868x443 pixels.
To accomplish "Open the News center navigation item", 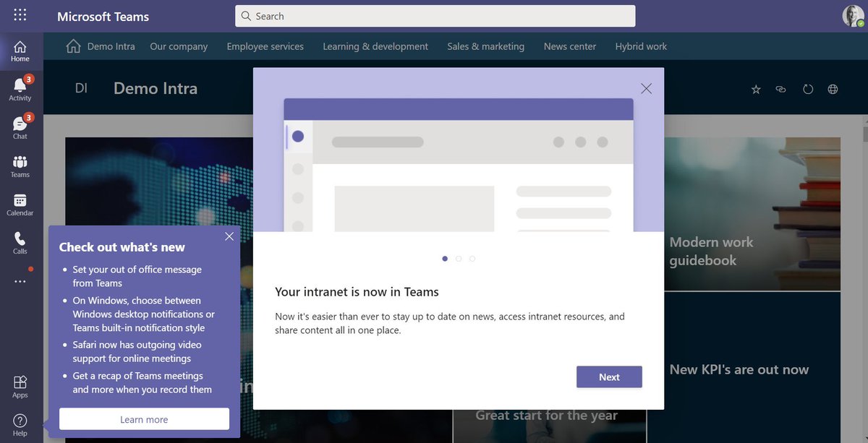I will pyautogui.click(x=569, y=46).
